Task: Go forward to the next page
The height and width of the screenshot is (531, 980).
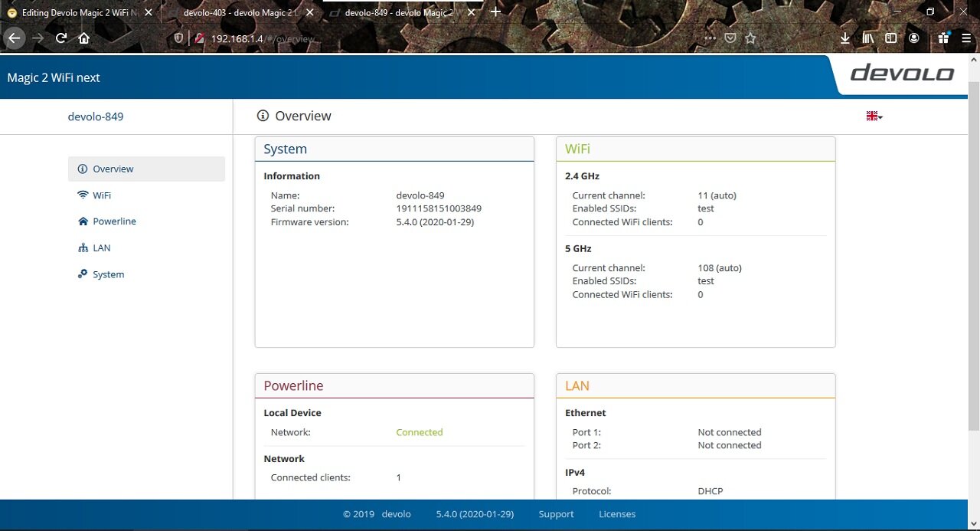Action: point(38,38)
